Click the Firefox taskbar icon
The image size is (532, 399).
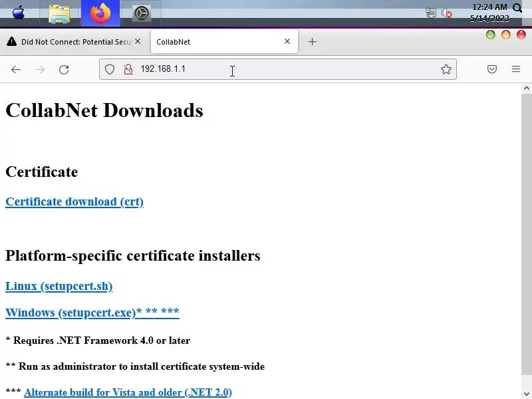(100, 13)
